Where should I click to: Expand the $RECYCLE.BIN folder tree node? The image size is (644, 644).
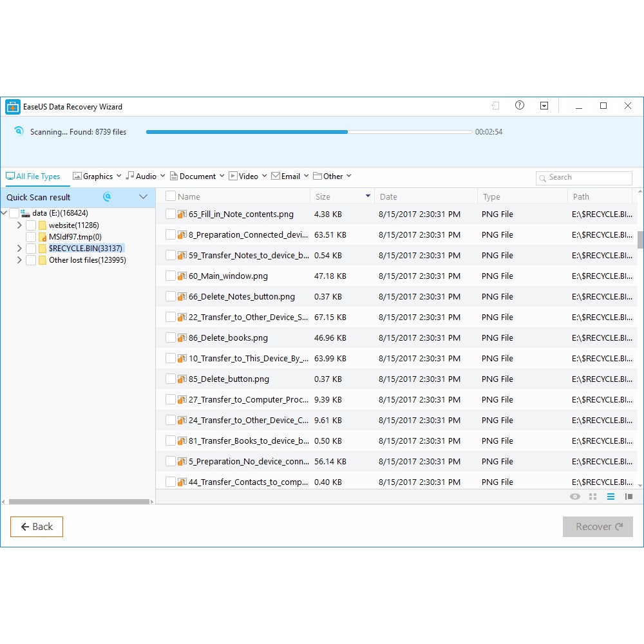(19, 249)
